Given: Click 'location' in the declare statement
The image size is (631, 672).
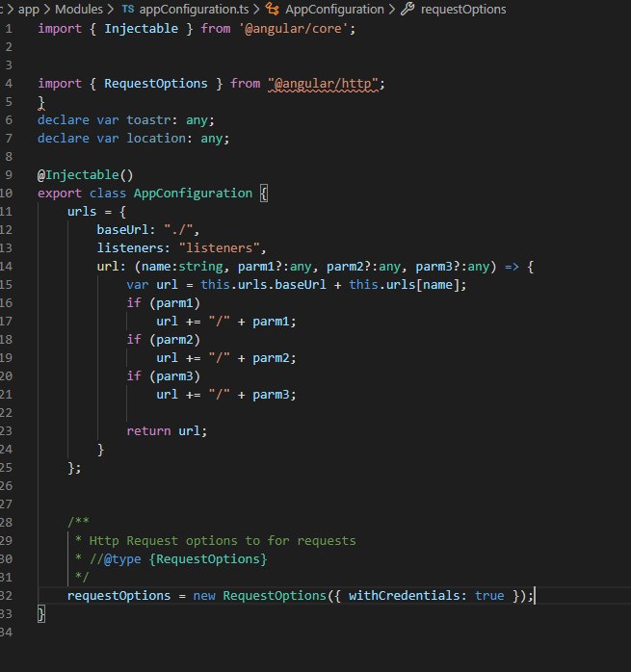Looking at the screenshot, I should click(x=156, y=139).
